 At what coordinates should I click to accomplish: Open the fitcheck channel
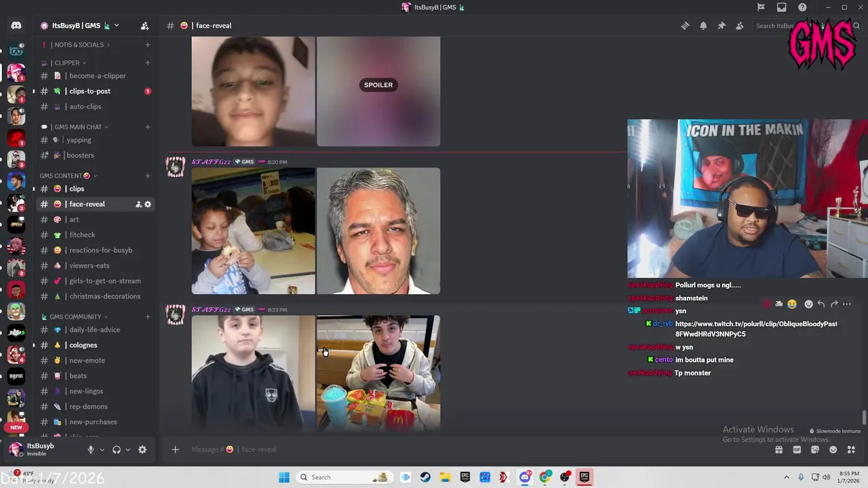(95, 235)
